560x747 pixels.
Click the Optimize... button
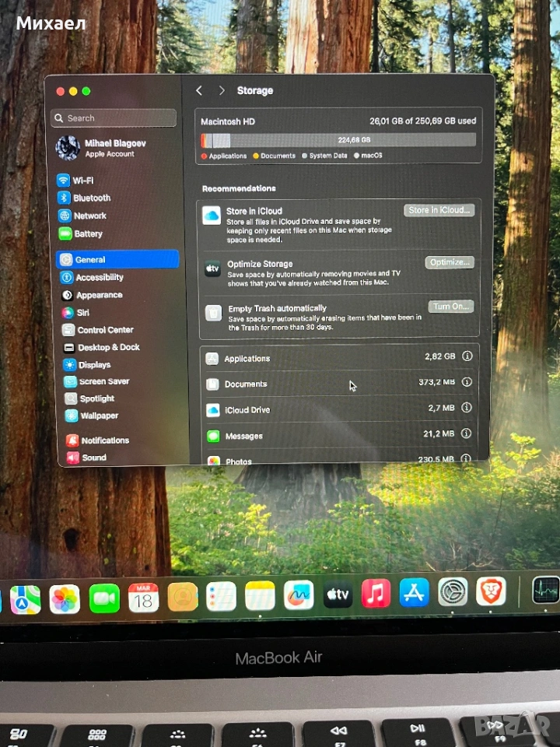coord(450,262)
